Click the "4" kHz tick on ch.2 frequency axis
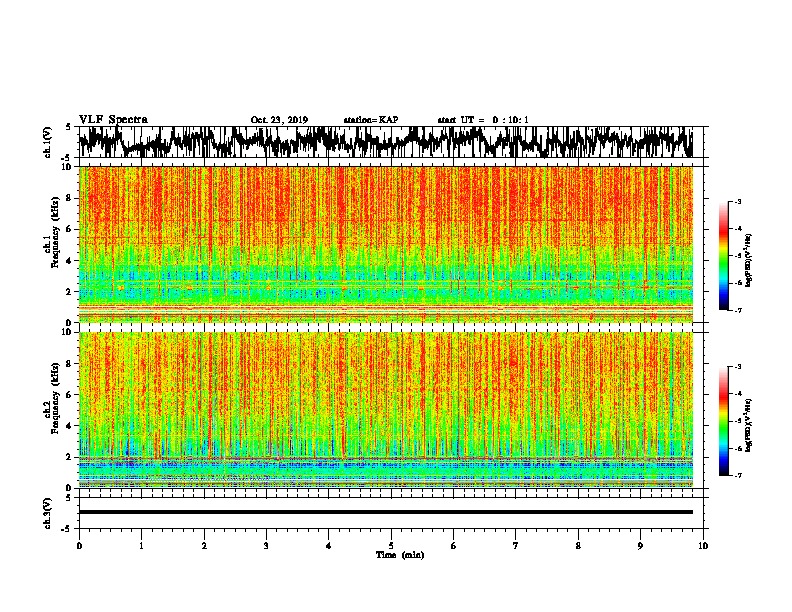 pos(69,426)
